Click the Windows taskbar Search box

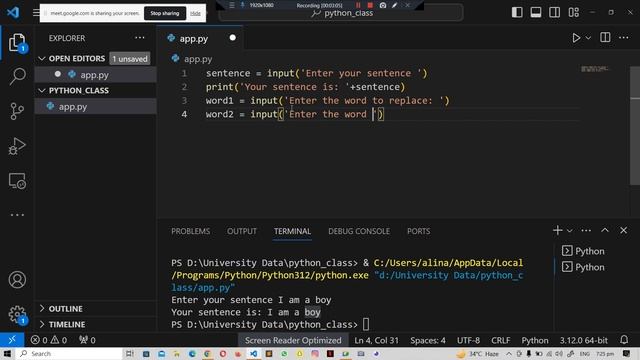(x=69, y=353)
